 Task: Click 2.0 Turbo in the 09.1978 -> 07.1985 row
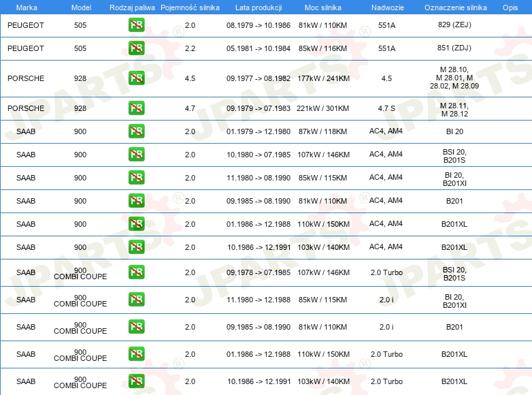tap(386, 272)
